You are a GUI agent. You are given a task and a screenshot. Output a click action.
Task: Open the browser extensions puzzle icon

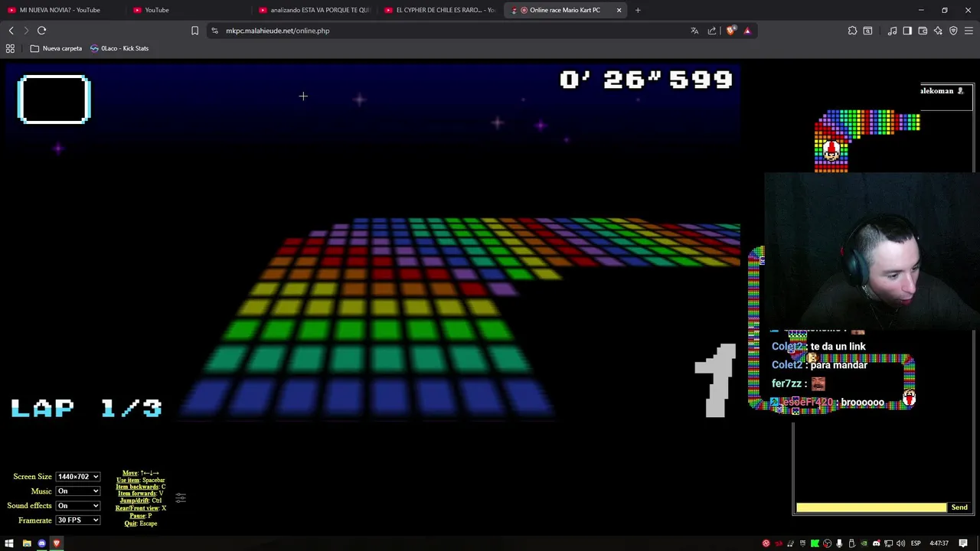tap(852, 31)
